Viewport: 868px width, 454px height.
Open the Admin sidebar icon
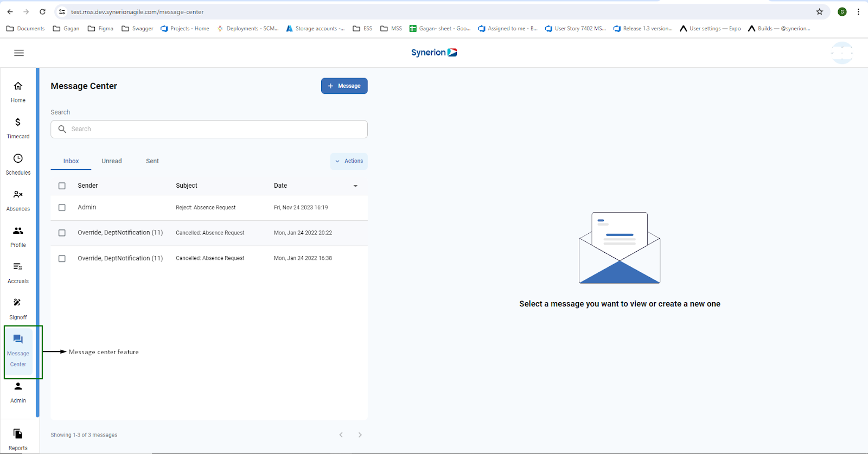[x=18, y=386]
